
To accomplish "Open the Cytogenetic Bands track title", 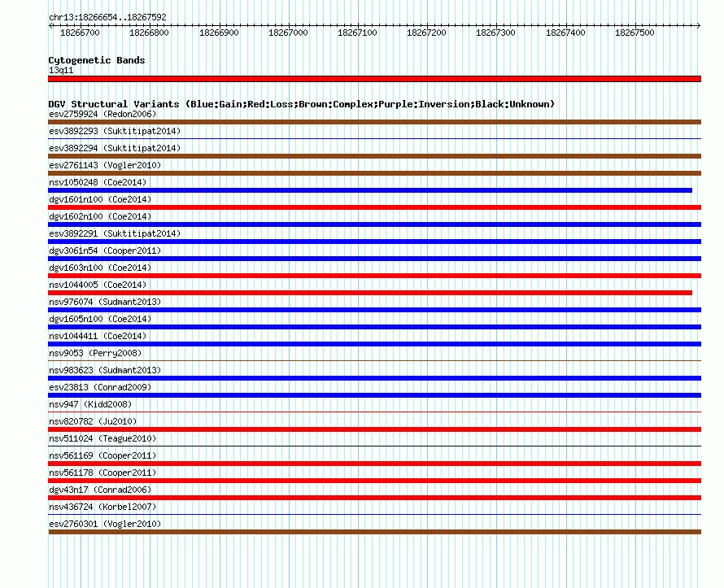I will pos(97,60).
